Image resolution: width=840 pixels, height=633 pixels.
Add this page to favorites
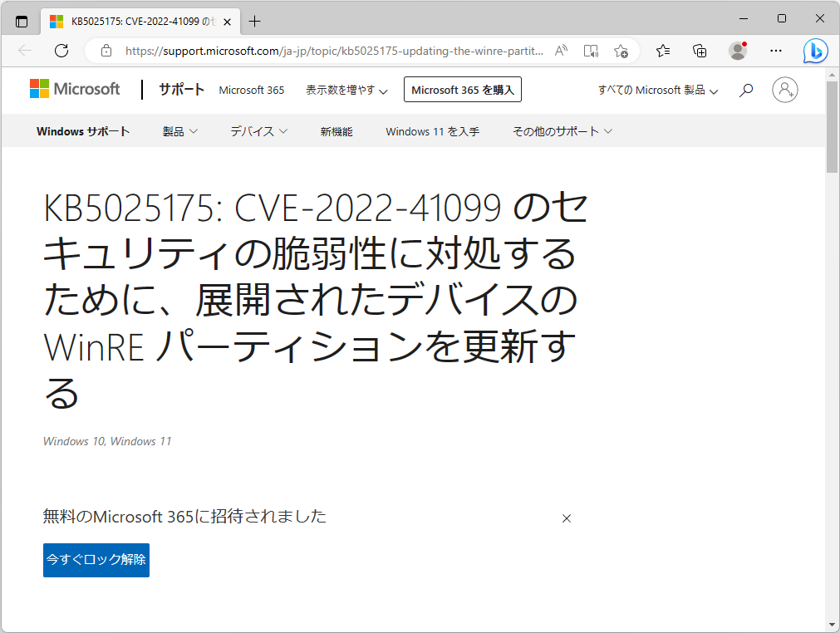621,51
